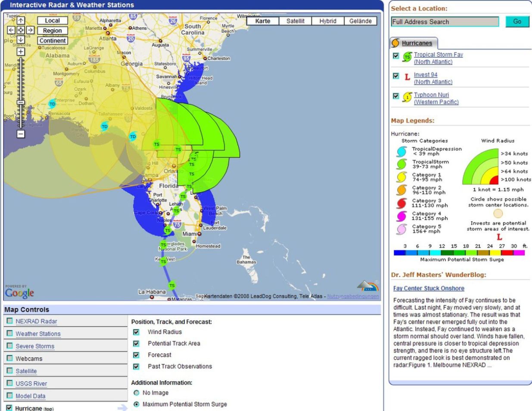Click the Weather Underground logo on map

tap(368, 286)
